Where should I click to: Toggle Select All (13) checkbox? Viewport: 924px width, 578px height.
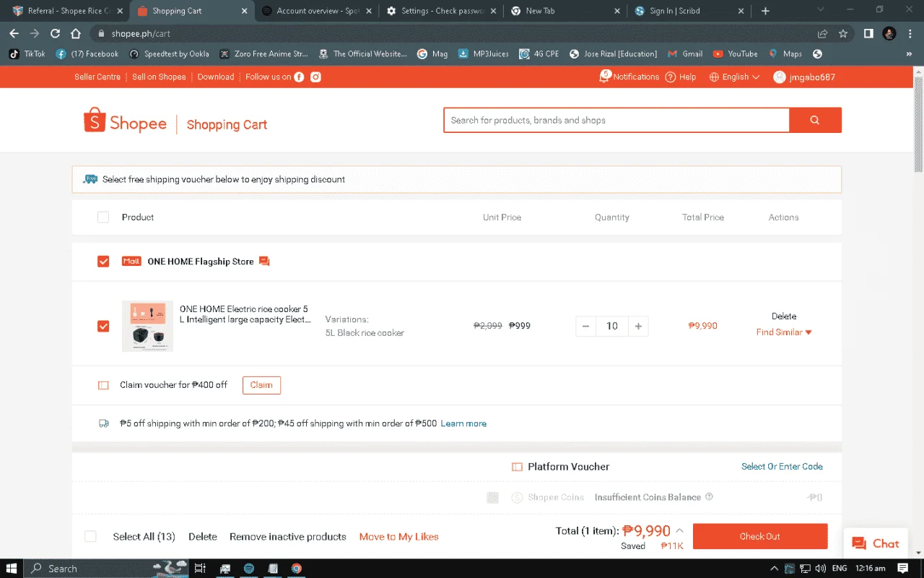click(x=90, y=536)
